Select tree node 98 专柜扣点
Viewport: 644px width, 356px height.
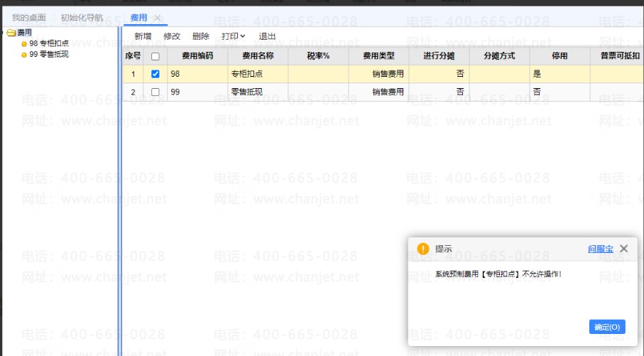tap(49, 43)
